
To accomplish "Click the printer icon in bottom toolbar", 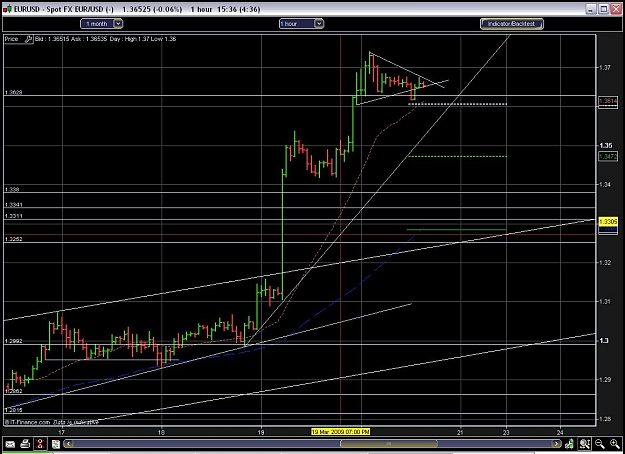I will pyautogui.click(x=25, y=444).
